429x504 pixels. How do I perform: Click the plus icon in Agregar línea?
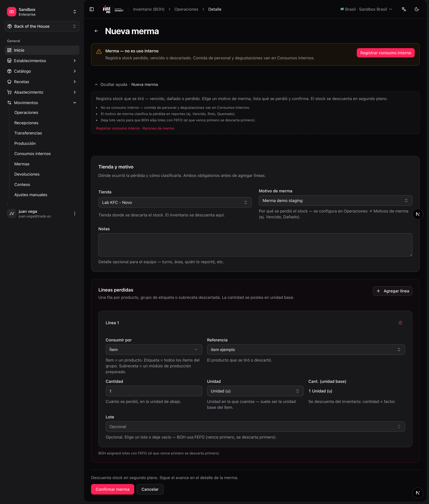click(378, 291)
